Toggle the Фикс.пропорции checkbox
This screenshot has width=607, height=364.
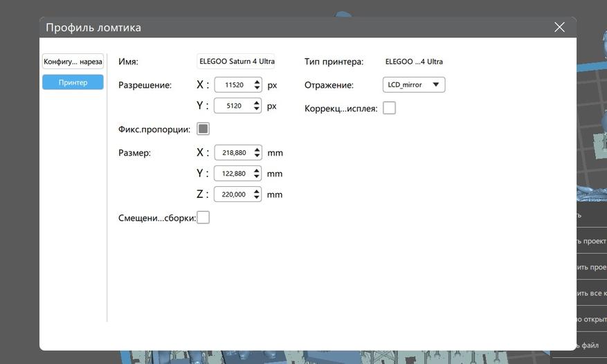pos(203,129)
